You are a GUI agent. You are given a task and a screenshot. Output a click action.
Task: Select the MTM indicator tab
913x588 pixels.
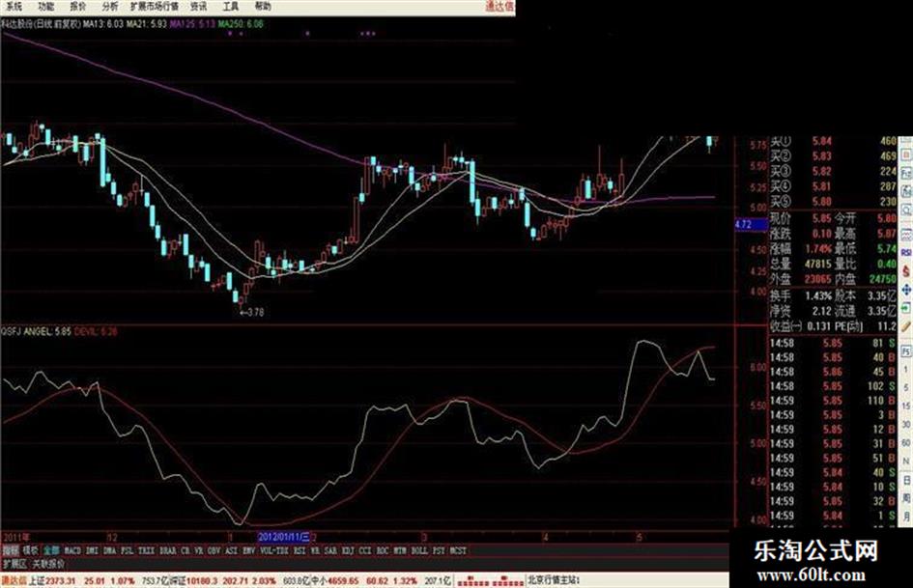(x=400, y=550)
